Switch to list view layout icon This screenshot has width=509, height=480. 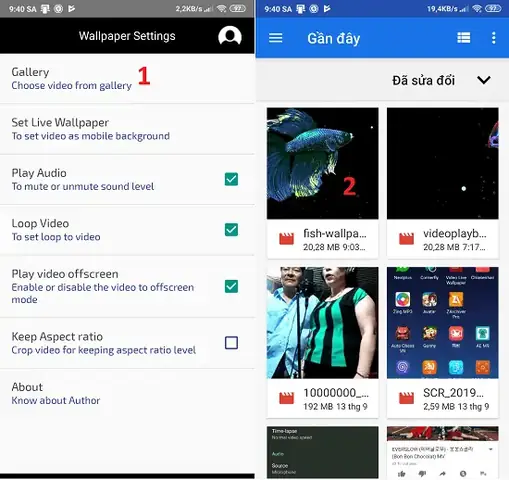click(x=464, y=38)
